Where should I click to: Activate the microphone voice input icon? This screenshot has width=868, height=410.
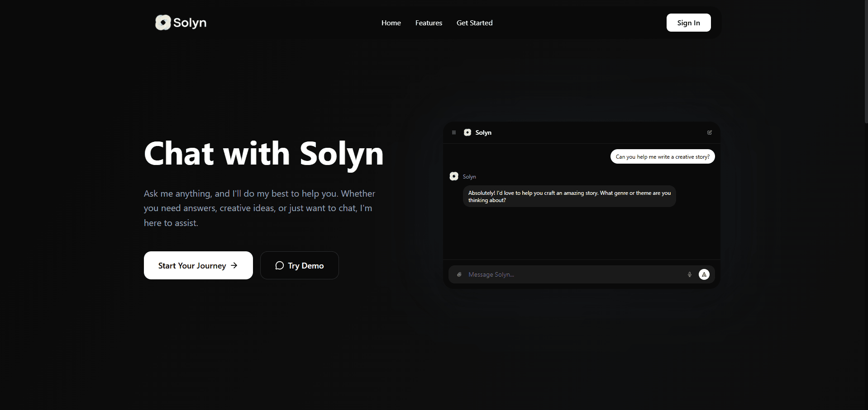689,274
